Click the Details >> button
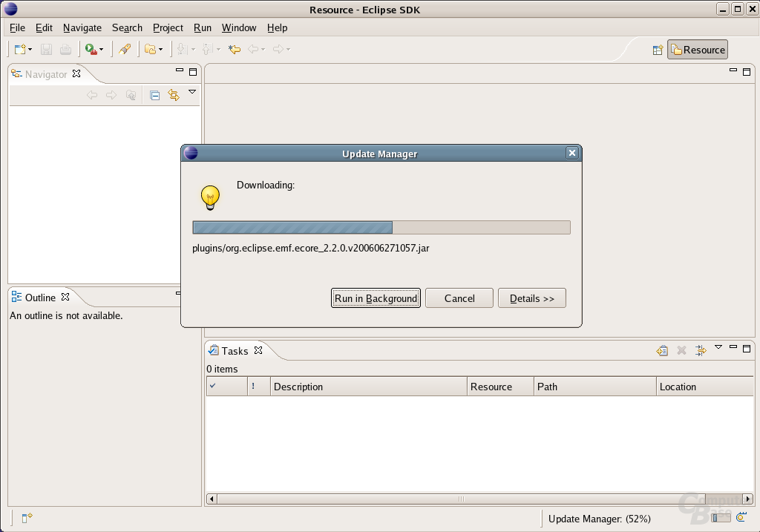This screenshot has width=760, height=532. click(x=532, y=298)
